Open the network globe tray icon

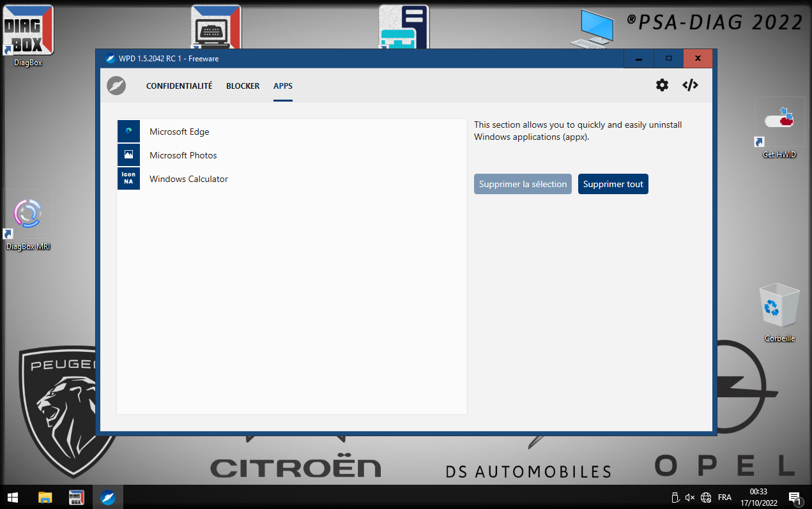(706, 497)
